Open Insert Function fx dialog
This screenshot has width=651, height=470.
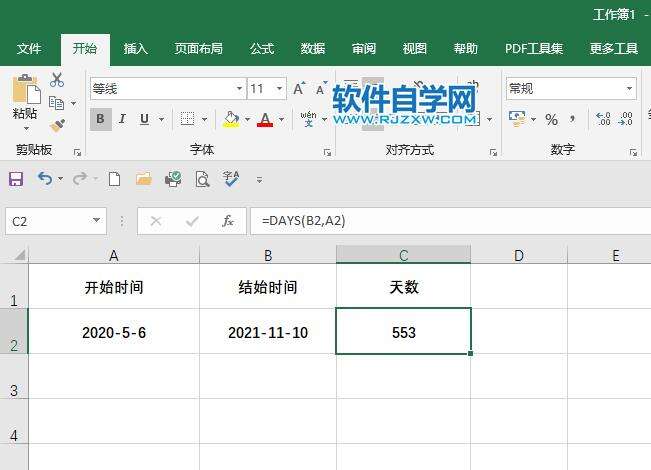[x=228, y=221]
